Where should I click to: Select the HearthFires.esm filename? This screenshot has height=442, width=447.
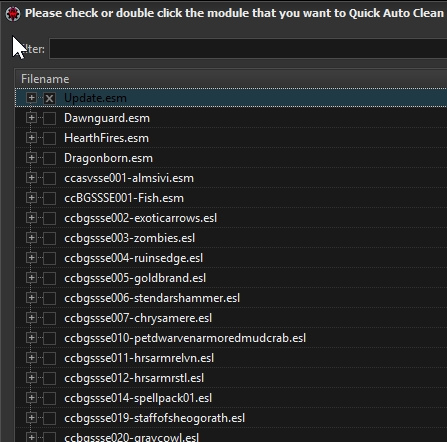pos(106,138)
